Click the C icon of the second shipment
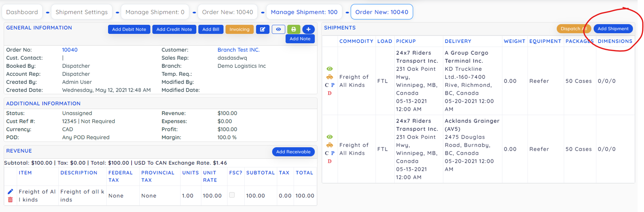The image size is (644, 212). pos(327,153)
